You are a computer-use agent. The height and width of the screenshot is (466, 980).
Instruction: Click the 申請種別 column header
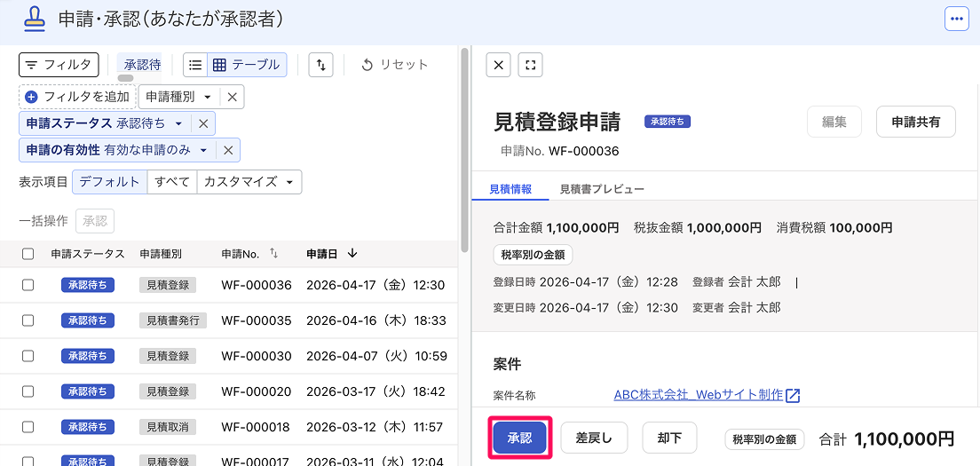(x=161, y=254)
